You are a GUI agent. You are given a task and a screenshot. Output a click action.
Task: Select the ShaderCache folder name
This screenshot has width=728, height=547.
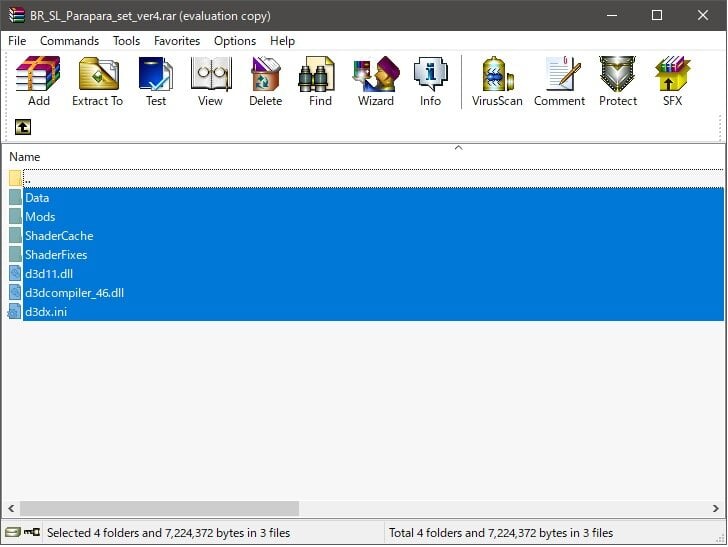pos(59,236)
